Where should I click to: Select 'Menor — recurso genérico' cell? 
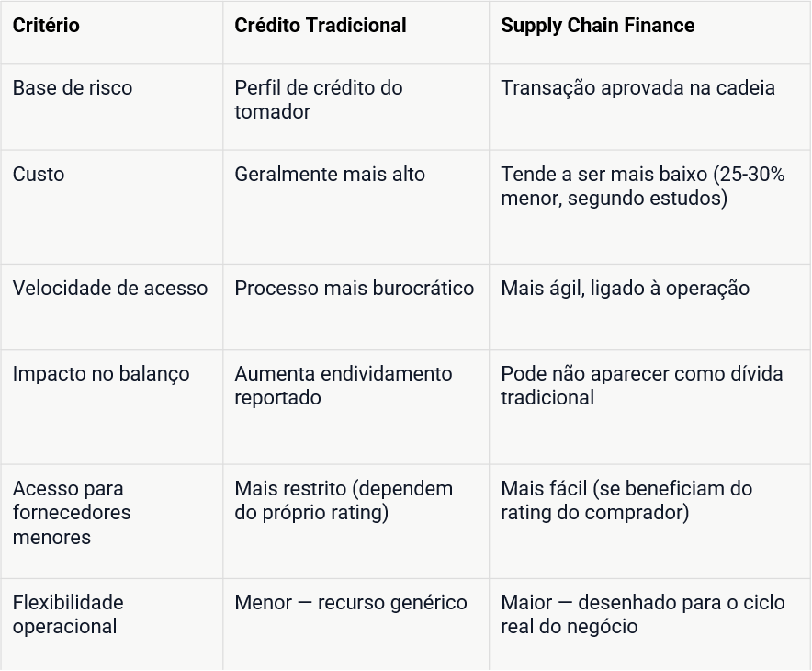(355, 625)
